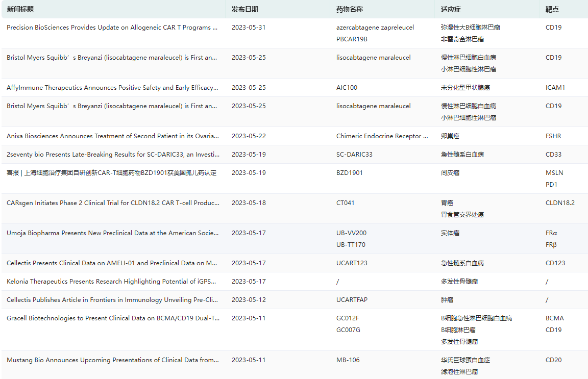Click indication 间皮瘤
Image resolution: width=588 pixels, height=379 pixels.
coord(450,173)
